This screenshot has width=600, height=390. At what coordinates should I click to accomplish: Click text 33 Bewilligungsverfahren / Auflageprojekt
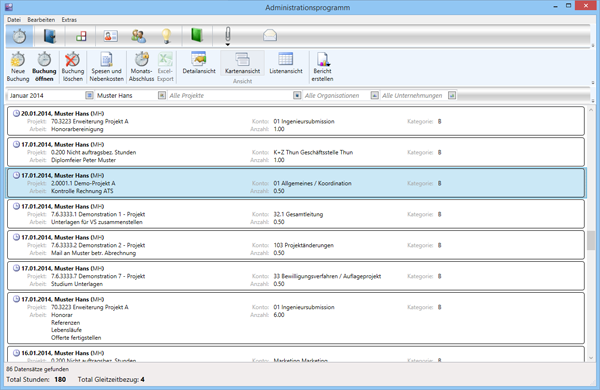327,276
